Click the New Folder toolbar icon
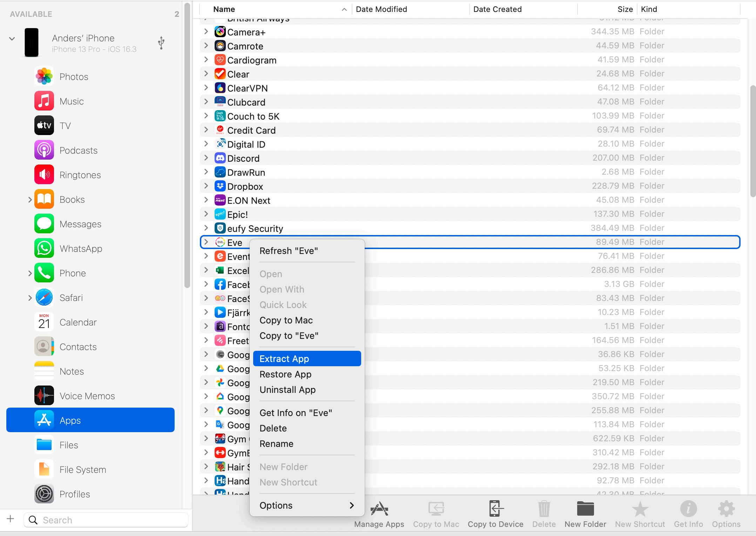Image resolution: width=756 pixels, height=536 pixels. (x=585, y=509)
